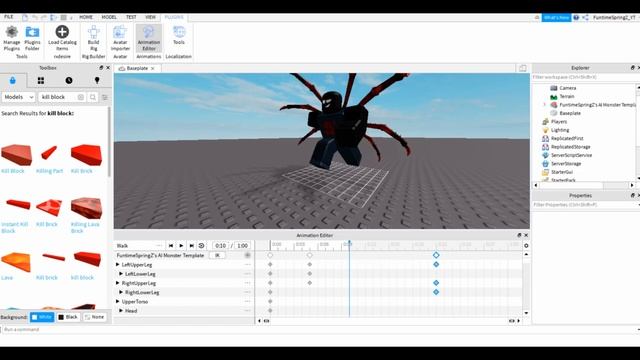The image size is (640, 360).
Task: Expand the Head track
Action: pyautogui.click(x=121, y=311)
